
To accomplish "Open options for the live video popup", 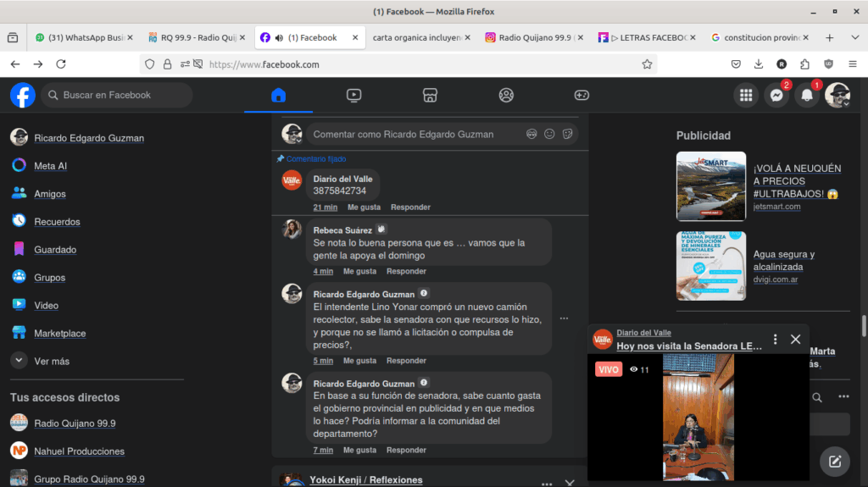I will click(775, 339).
